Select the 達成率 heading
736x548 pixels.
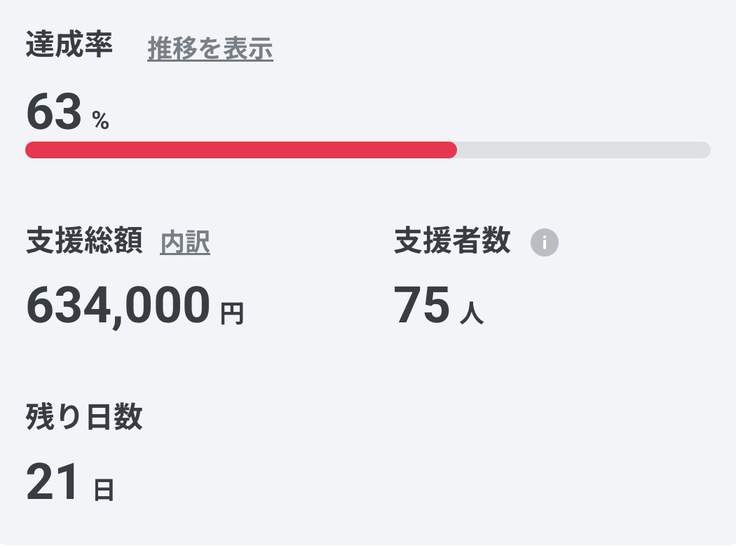pyautogui.click(x=69, y=46)
